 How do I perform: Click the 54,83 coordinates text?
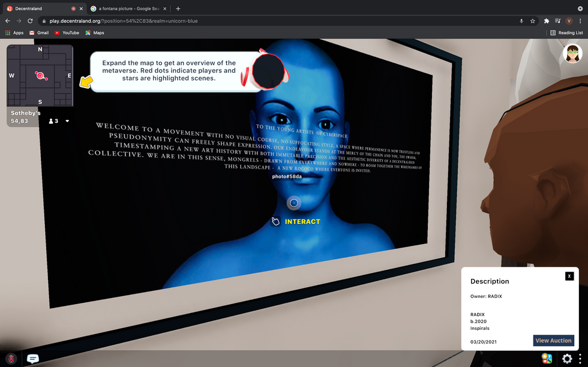(19, 121)
